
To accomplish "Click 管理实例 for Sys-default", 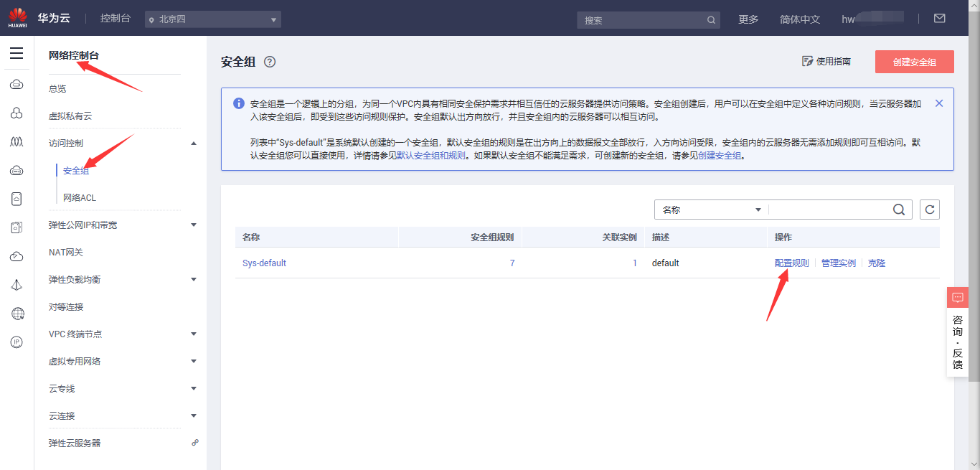I will click(839, 263).
